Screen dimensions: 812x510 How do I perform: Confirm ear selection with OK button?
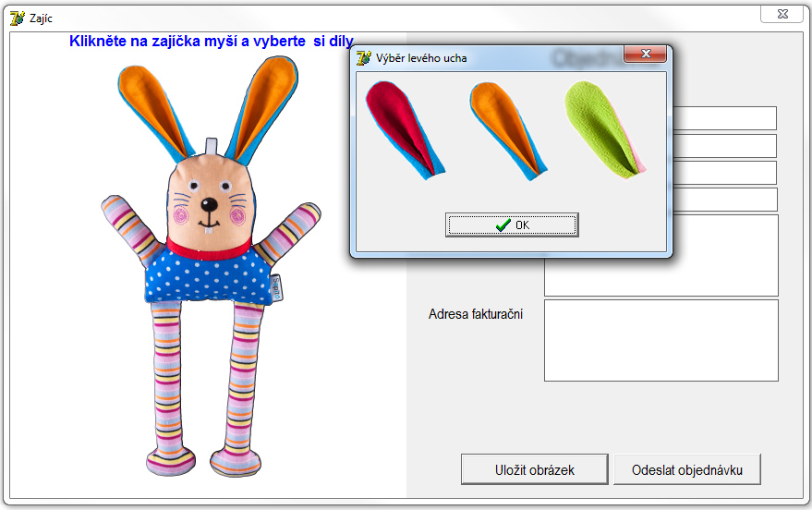(512, 225)
